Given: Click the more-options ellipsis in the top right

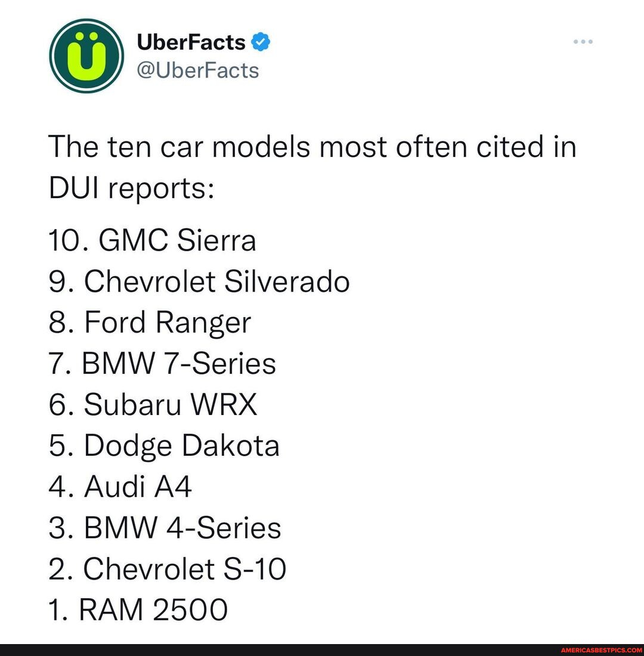Looking at the screenshot, I should [x=582, y=41].
